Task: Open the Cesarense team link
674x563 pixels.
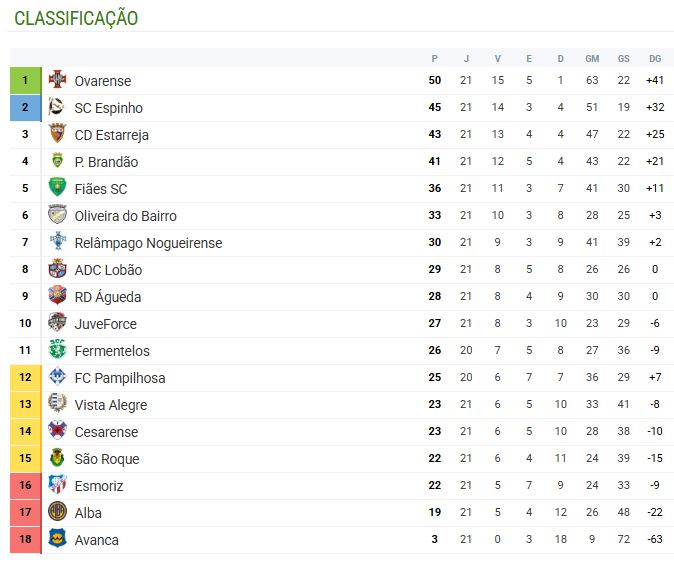Action: 106,432
